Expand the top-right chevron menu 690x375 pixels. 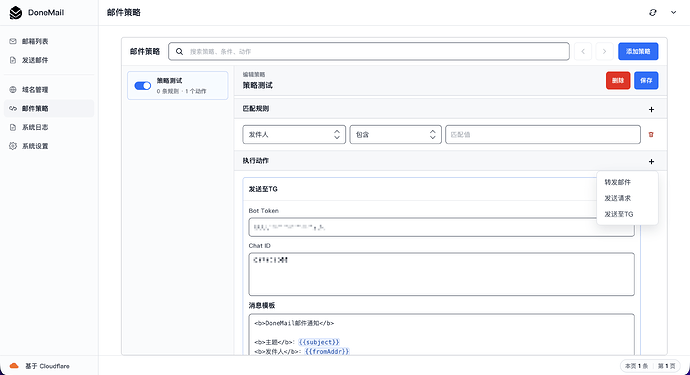point(673,12)
